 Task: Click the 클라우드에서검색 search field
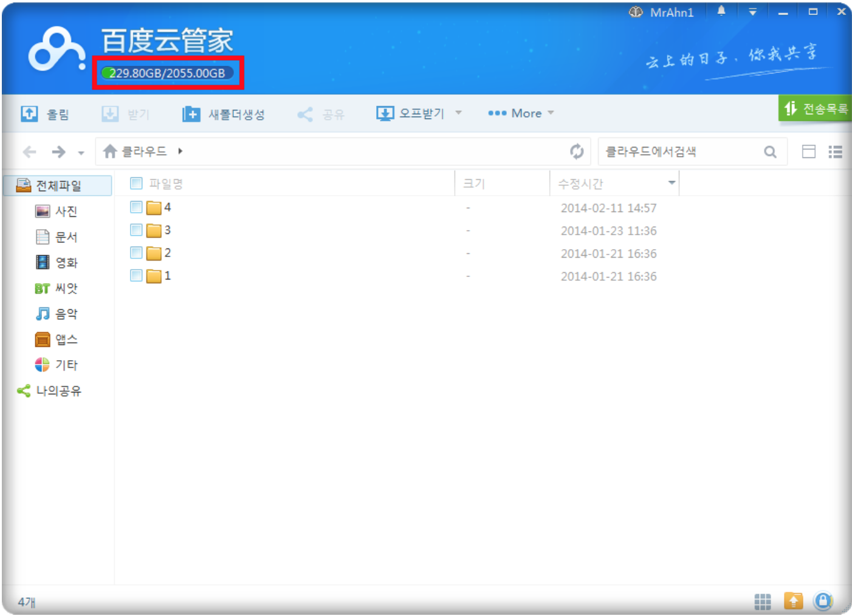pos(681,151)
